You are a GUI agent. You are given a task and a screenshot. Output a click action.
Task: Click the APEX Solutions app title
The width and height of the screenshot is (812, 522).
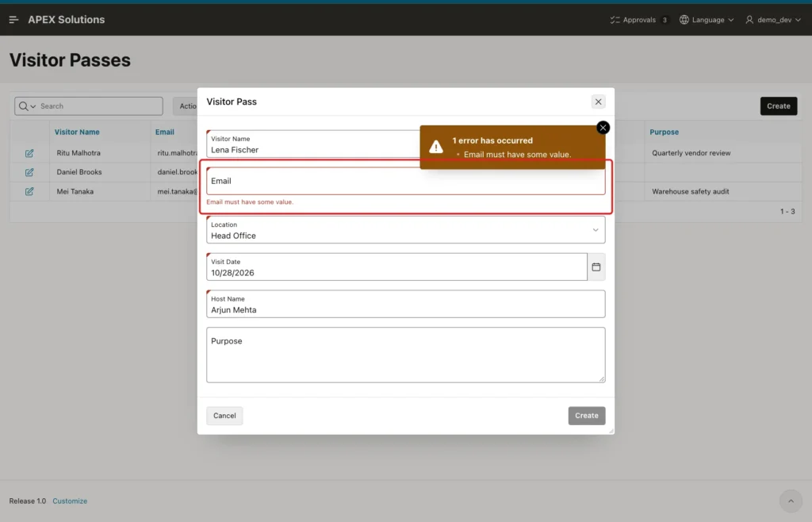coord(67,20)
